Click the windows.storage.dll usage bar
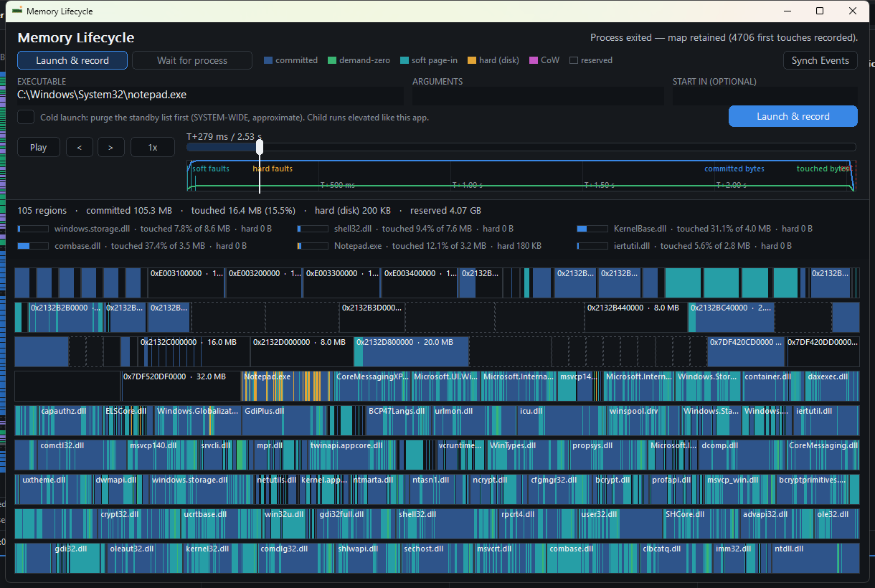The height and width of the screenshot is (588, 875). [x=33, y=229]
